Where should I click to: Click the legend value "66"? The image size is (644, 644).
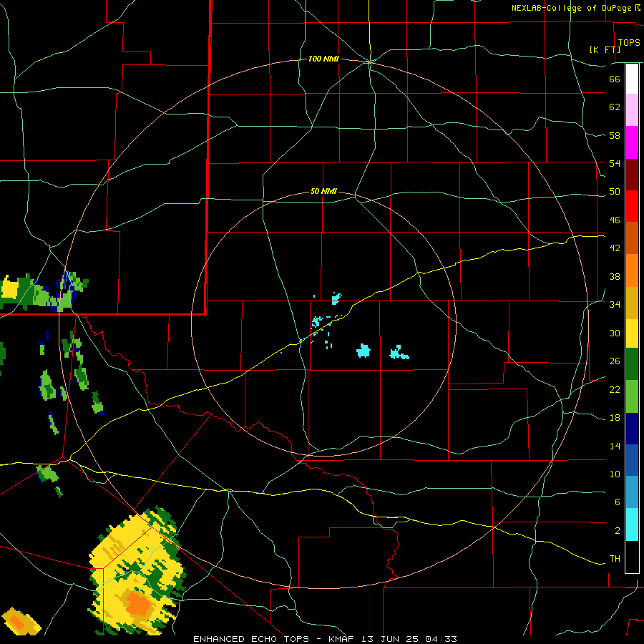click(615, 79)
